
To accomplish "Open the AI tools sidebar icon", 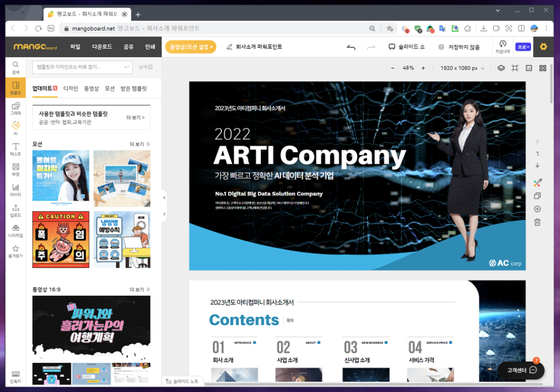I will click(x=15, y=129).
